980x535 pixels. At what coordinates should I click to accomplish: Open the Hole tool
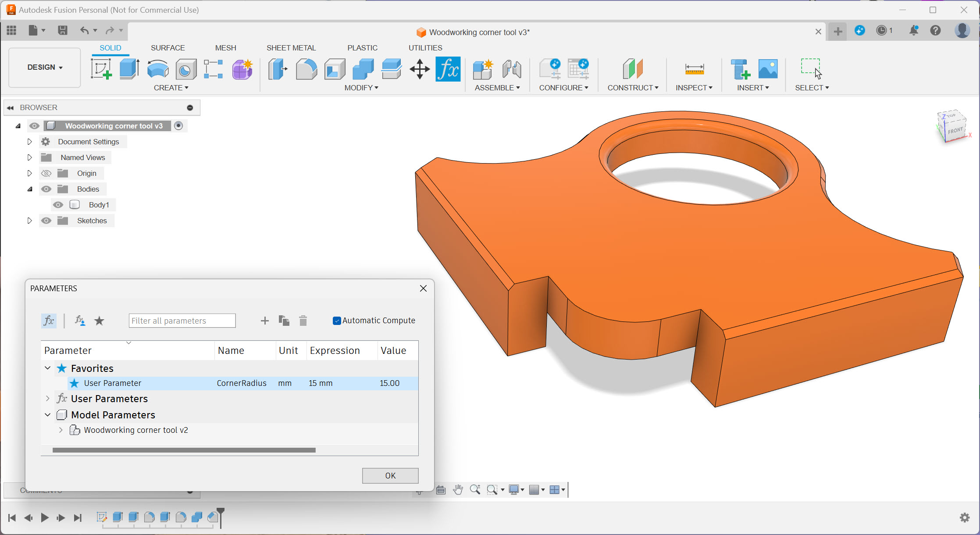tap(186, 69)
